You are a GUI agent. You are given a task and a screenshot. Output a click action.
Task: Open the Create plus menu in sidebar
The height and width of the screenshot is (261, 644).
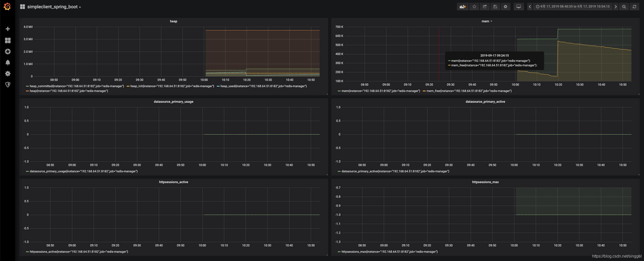point(8,29)
